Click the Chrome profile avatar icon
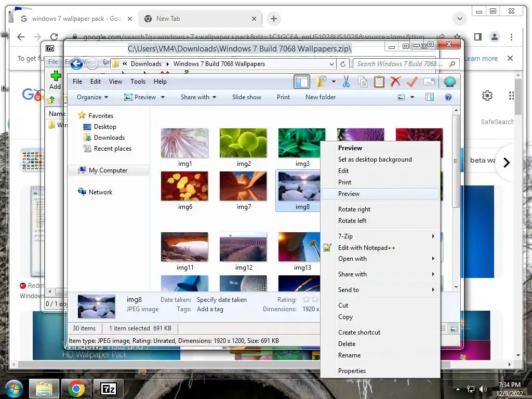The height and width of the screenshot is (399, 532). point(495,37)
